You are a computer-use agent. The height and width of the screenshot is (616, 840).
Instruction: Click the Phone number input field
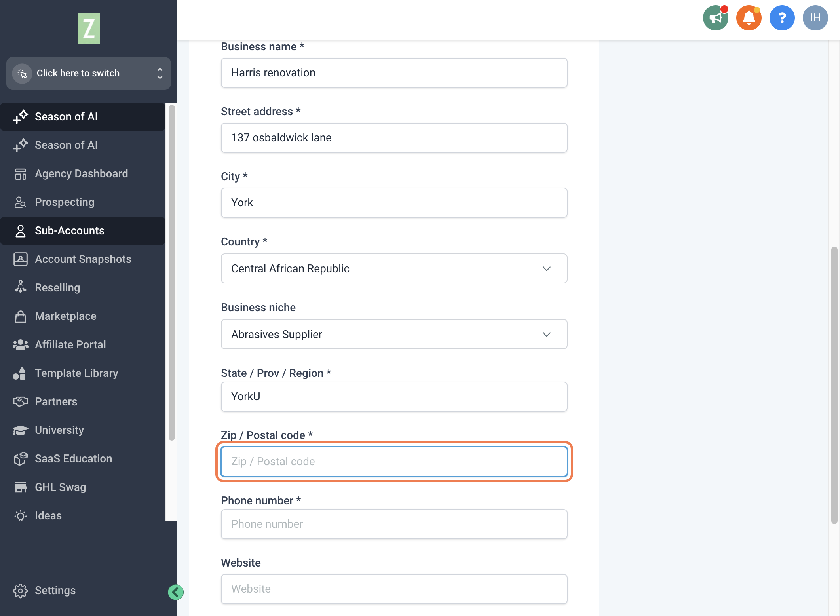click(x=394, y=524)
